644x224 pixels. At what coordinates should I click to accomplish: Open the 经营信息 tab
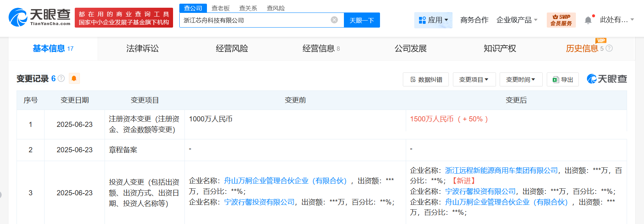(x=321, y=49)
